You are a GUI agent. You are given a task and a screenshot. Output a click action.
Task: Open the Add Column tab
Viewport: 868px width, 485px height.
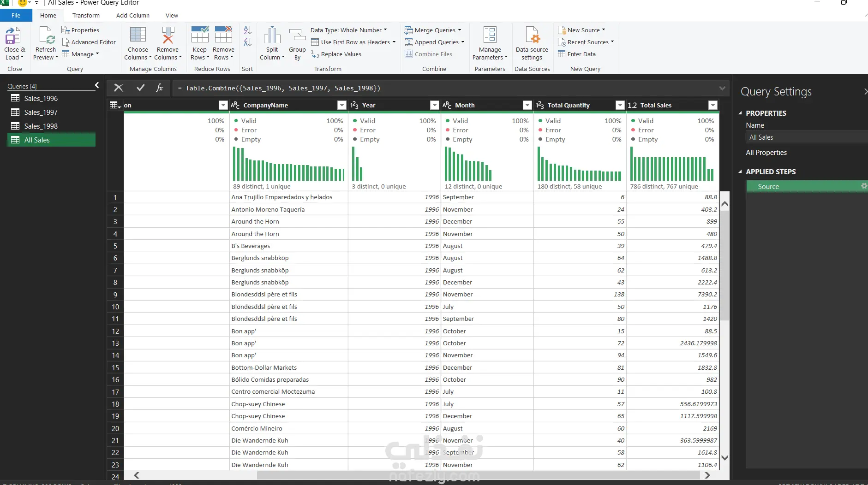pyautogui.click(x=133, y=15)
